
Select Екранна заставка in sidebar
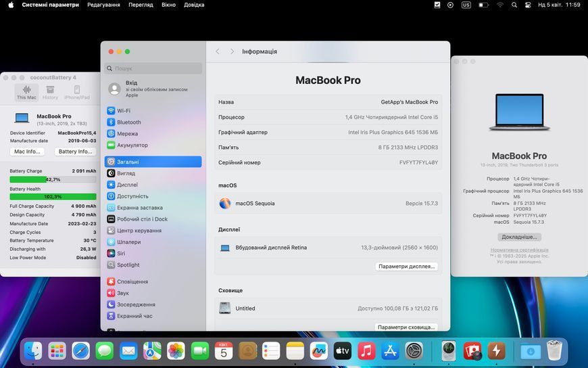tap(153, 208)
